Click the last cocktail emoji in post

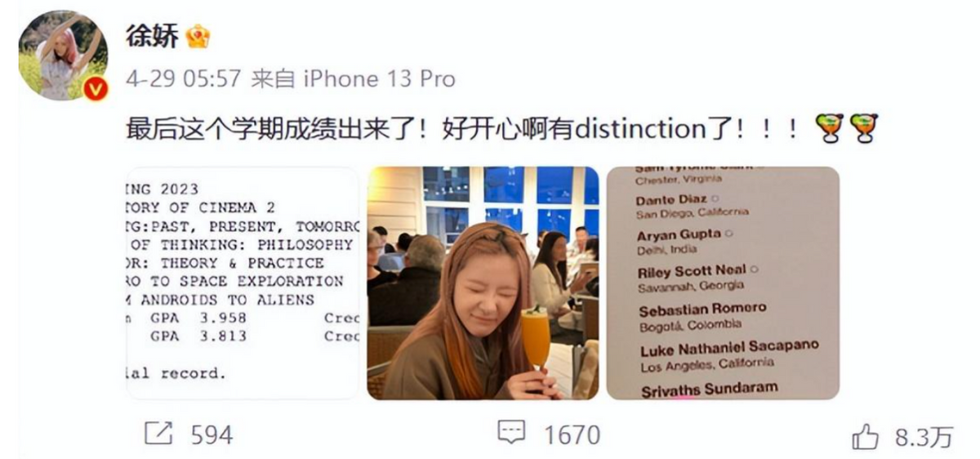862,128
